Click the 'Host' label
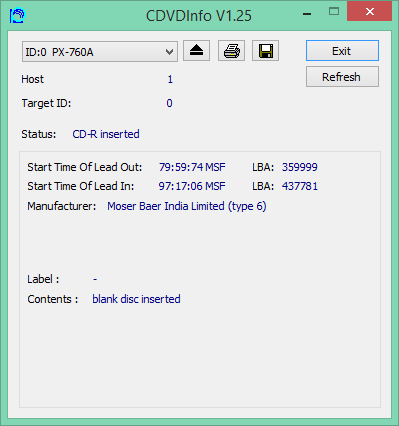399x426 pixels. tap(32, 79)
